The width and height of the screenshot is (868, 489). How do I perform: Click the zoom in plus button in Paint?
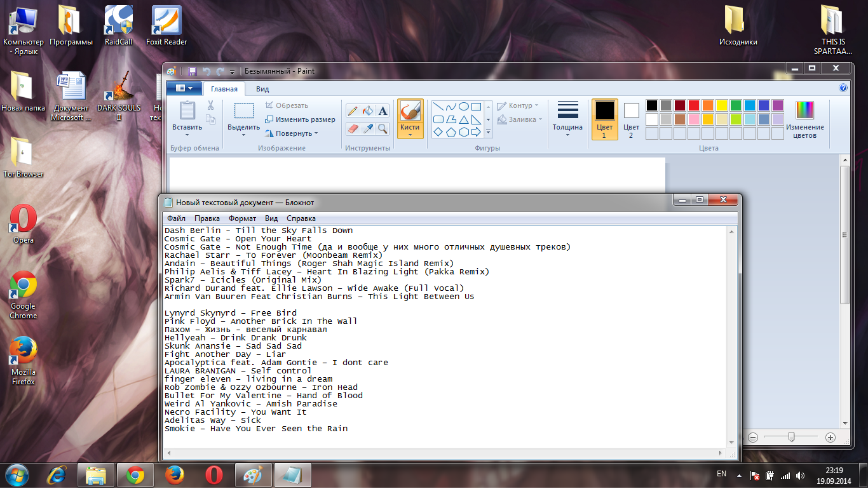pos(830,438)
